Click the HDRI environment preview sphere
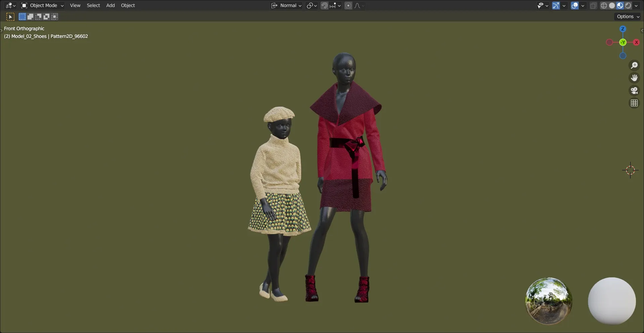The width and height of the screenshot is (644, 333). click(548, 301)
